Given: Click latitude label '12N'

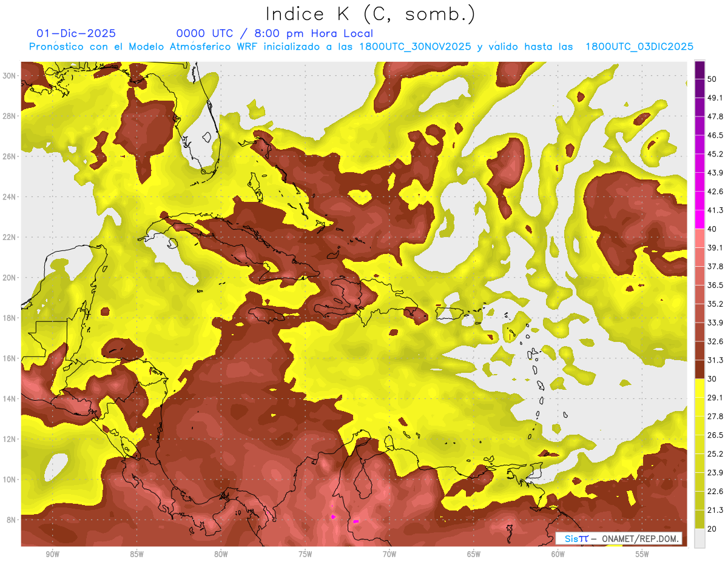Looking at the screenshot, I should click(x=10, y=439).
